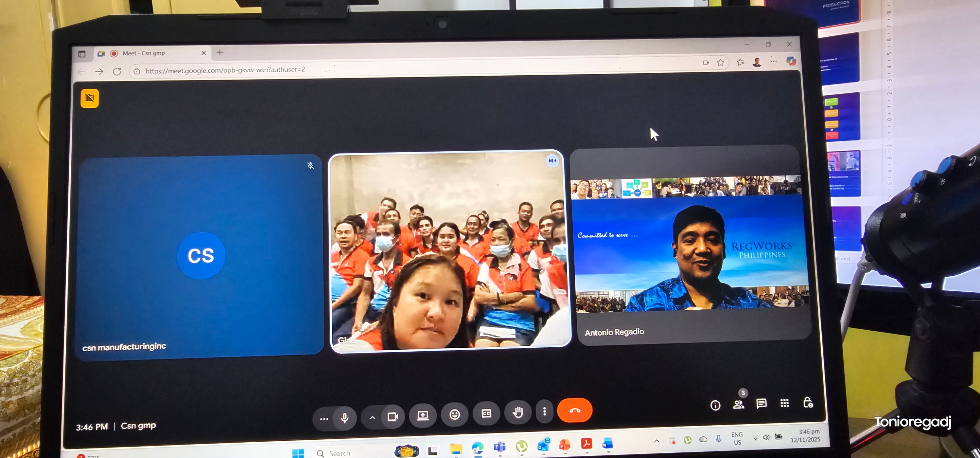Screen dimensions: 980x458
Task: Close the Meet - Csn gmp tab
Action: (203, 53)
